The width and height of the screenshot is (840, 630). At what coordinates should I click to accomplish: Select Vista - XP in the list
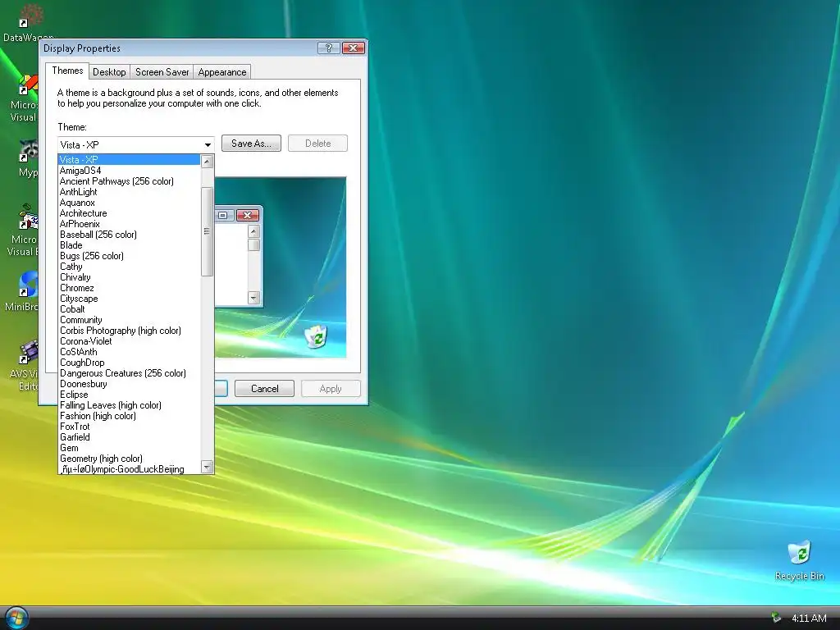point(129,160)
